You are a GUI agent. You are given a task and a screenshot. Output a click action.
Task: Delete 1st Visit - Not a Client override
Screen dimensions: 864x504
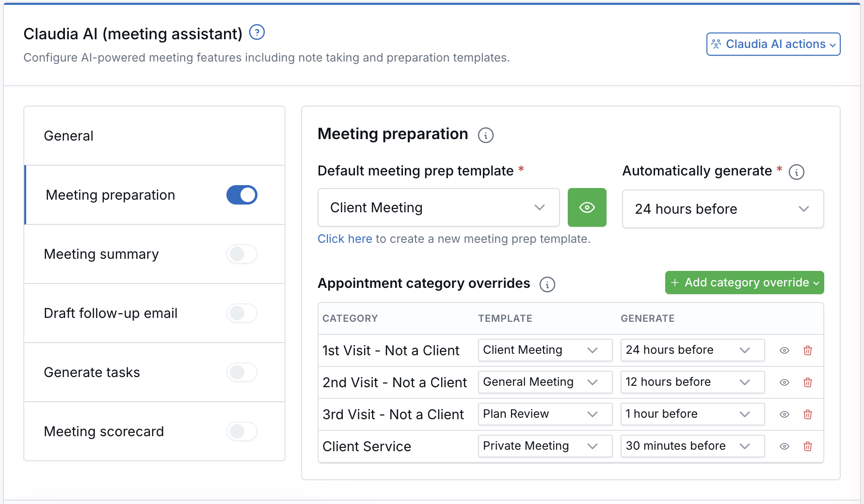coord(808,350)
